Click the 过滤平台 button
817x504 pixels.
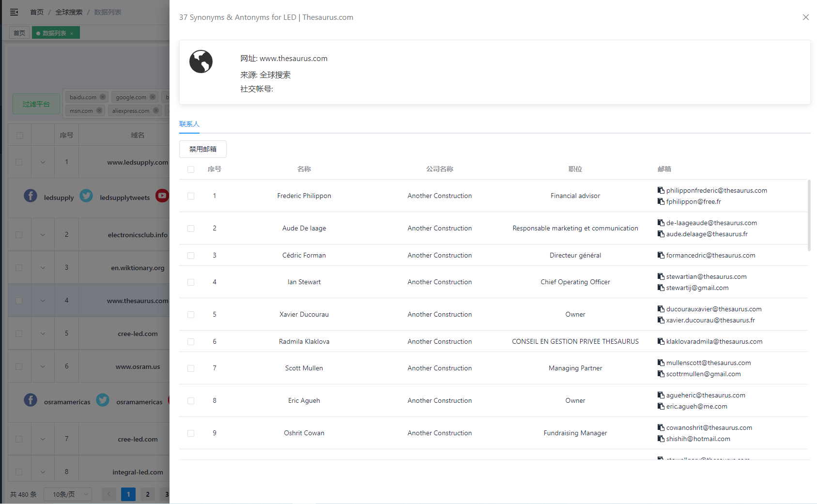(36, 104)
